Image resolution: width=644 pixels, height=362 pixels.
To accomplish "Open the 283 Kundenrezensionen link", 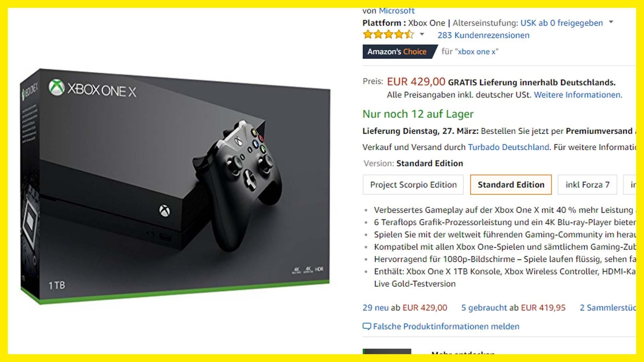I will click(483, 35).
